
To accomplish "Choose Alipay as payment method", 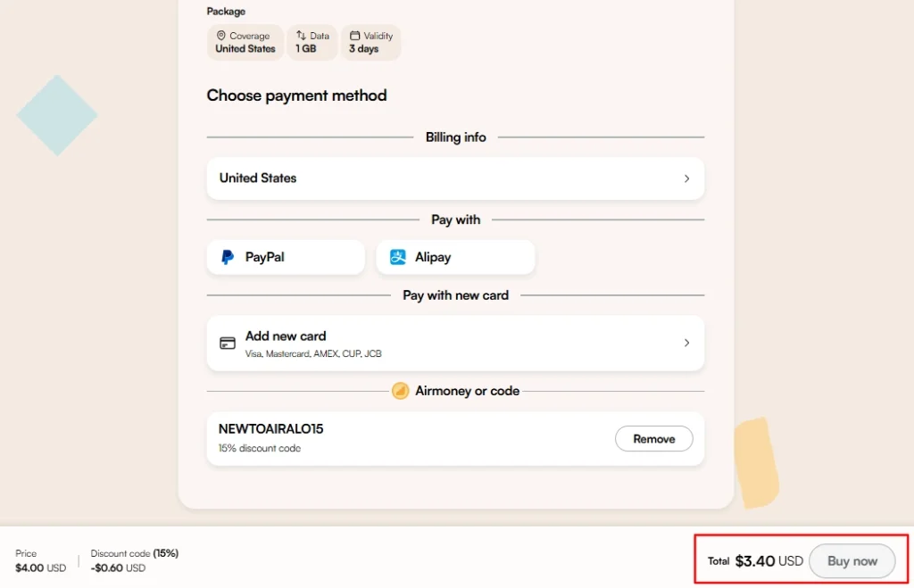I will (x=455, y=257).
